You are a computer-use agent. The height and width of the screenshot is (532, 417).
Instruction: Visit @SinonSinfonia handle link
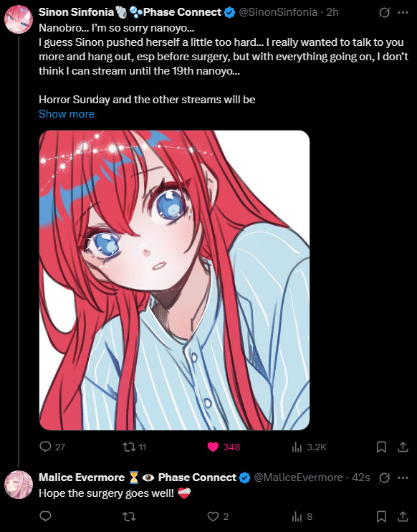pyautogui.click(x=278, y=12)
